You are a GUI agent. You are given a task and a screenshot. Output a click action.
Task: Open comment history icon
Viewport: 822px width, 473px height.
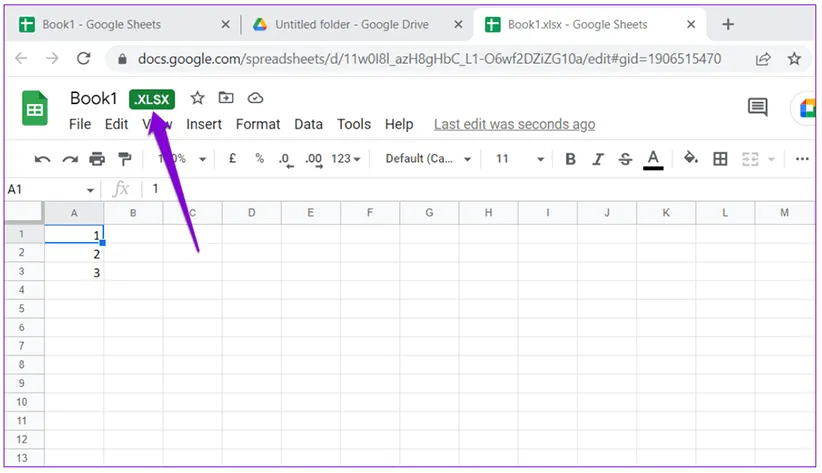[x=757, y=108]
